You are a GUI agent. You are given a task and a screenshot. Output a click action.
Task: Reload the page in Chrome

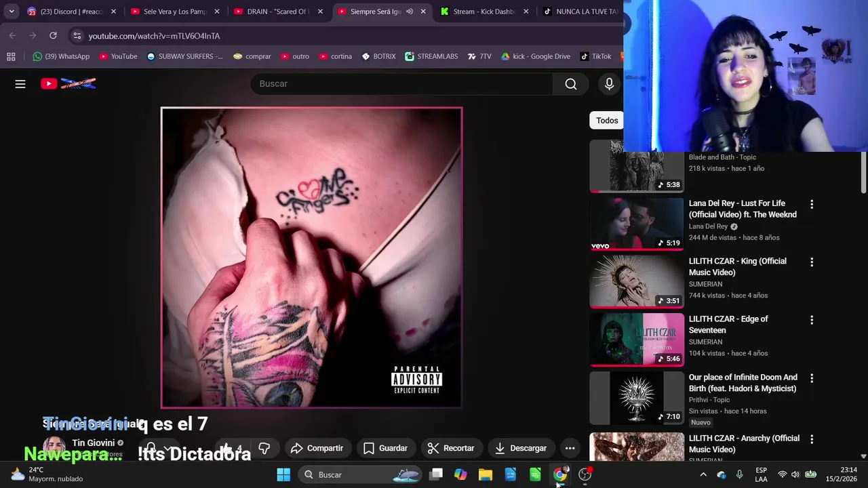coord(53,36)
